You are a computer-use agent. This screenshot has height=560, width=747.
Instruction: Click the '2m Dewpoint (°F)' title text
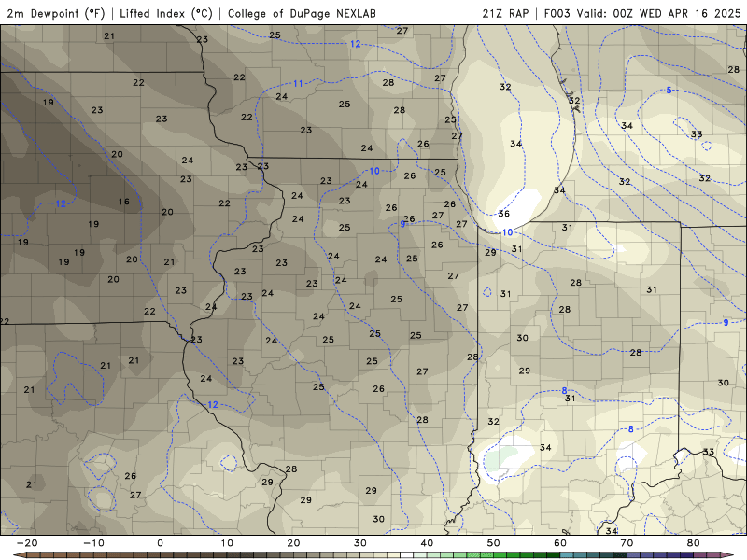55,13
